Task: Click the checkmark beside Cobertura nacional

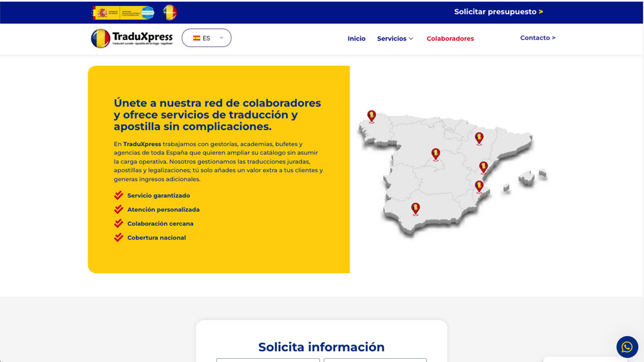Action: (118, 238)
